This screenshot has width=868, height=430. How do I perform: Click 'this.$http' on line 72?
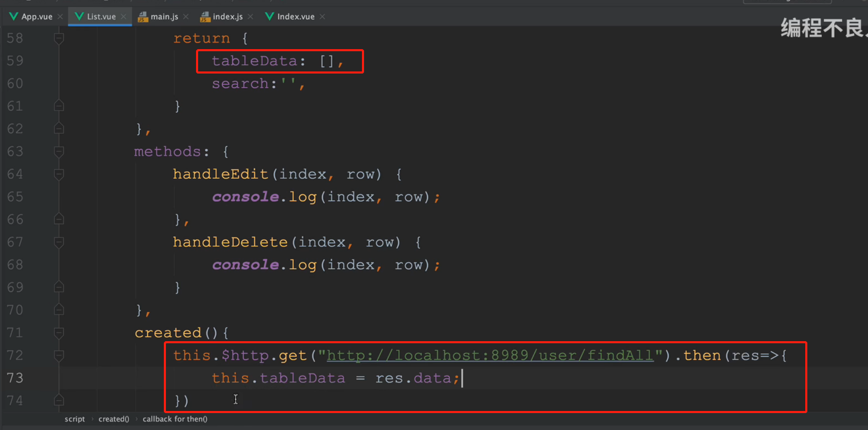point(221,356)
